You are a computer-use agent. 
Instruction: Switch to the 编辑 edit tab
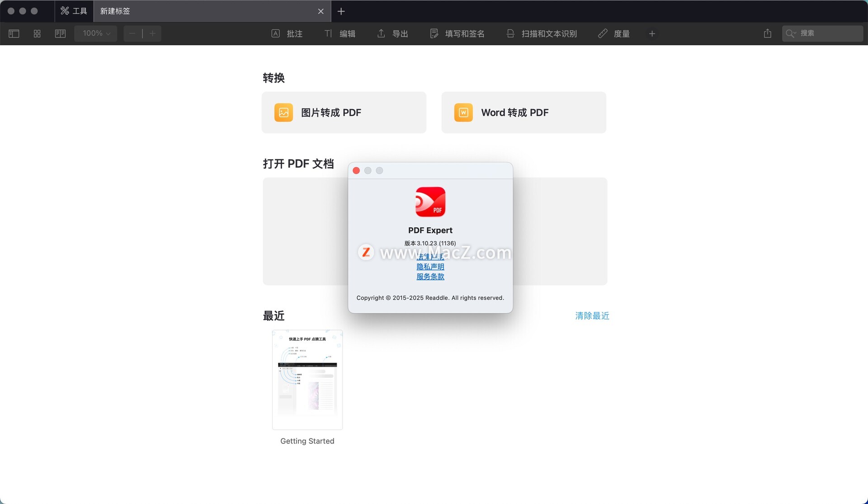click(x=340, y=33)
